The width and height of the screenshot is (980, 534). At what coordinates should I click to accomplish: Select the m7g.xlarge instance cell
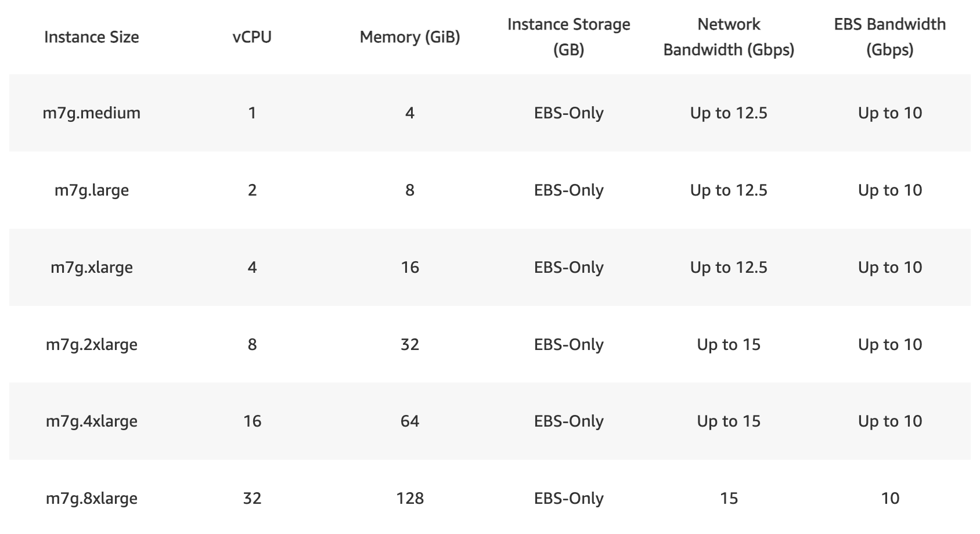point(92,267)
